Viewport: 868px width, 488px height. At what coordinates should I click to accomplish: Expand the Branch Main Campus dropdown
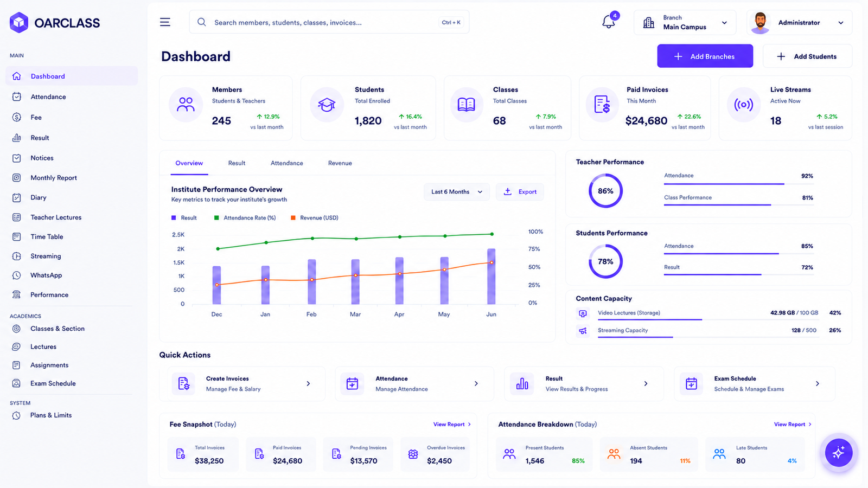tap(685, 23)
